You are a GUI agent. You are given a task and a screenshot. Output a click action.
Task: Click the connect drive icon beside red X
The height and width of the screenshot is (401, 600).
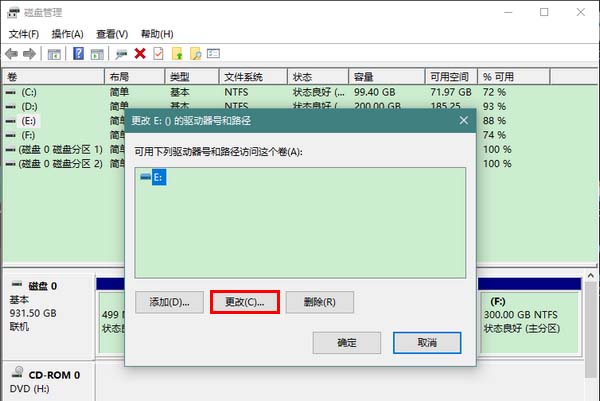pyautogui.click(x=121, y=54)
